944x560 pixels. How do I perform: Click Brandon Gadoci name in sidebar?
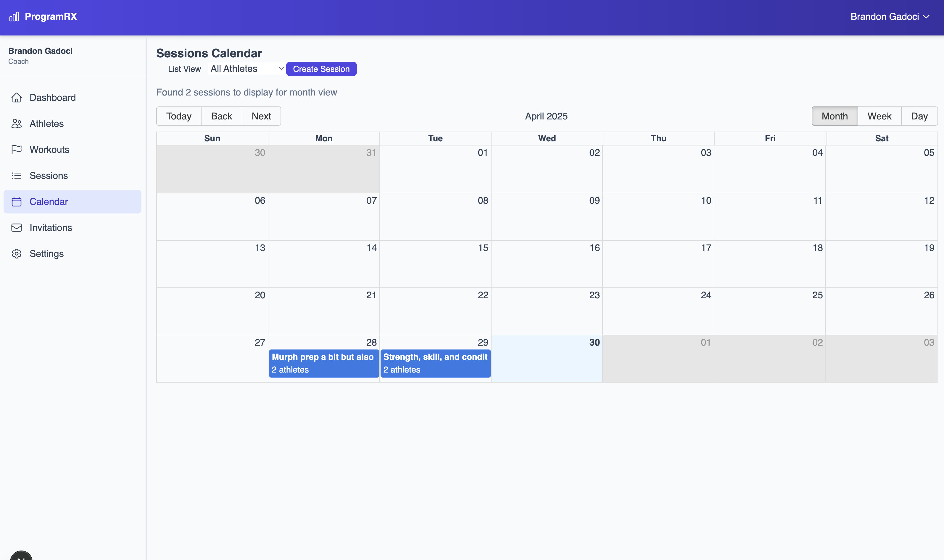click(x=41, y=51)
